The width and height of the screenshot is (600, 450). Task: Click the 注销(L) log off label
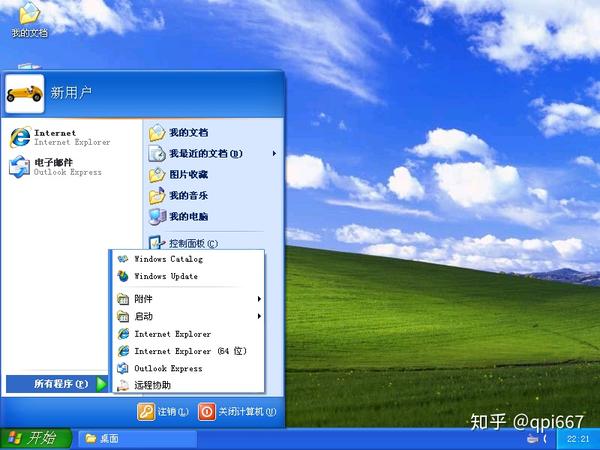point(173,412)
